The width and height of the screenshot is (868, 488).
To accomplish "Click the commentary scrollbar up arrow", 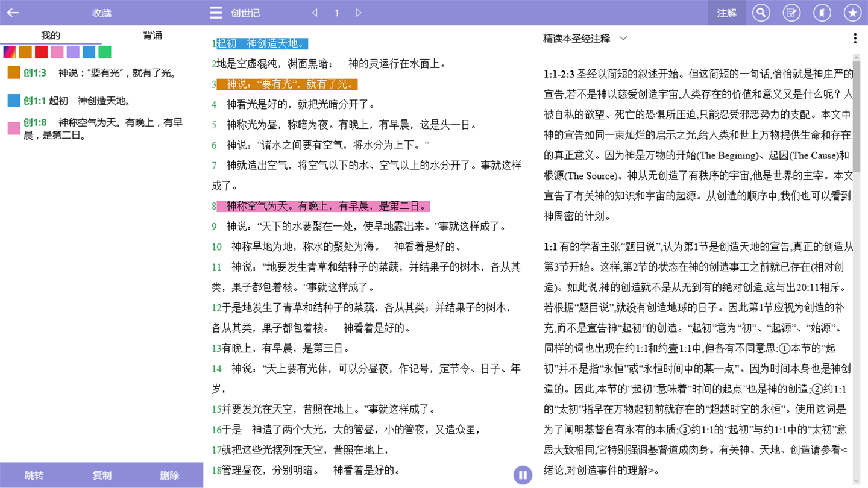I will point(857,58).
